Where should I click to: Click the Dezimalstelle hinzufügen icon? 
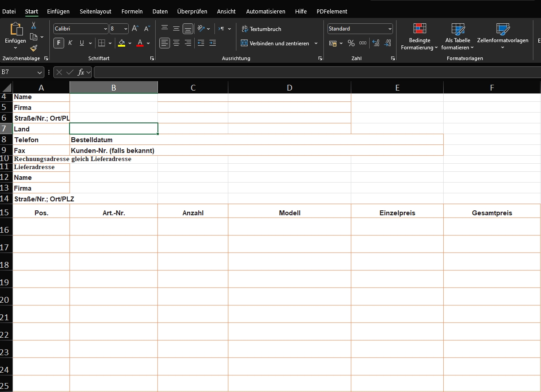375,44
